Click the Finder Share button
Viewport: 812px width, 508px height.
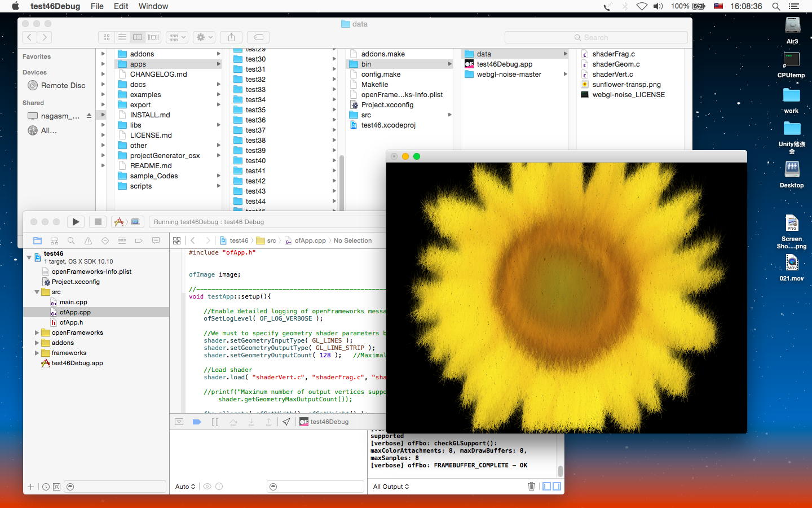[x=231, y=37]
